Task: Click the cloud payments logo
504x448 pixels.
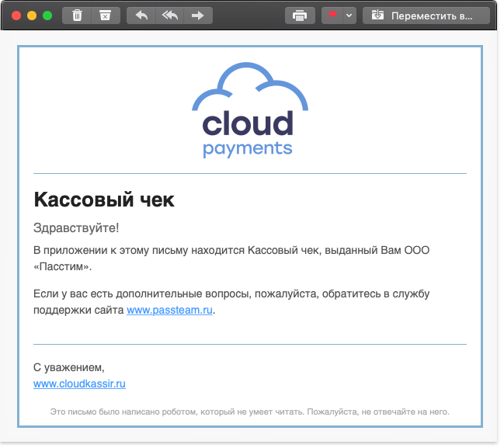Action: click(x=249, y=110)
